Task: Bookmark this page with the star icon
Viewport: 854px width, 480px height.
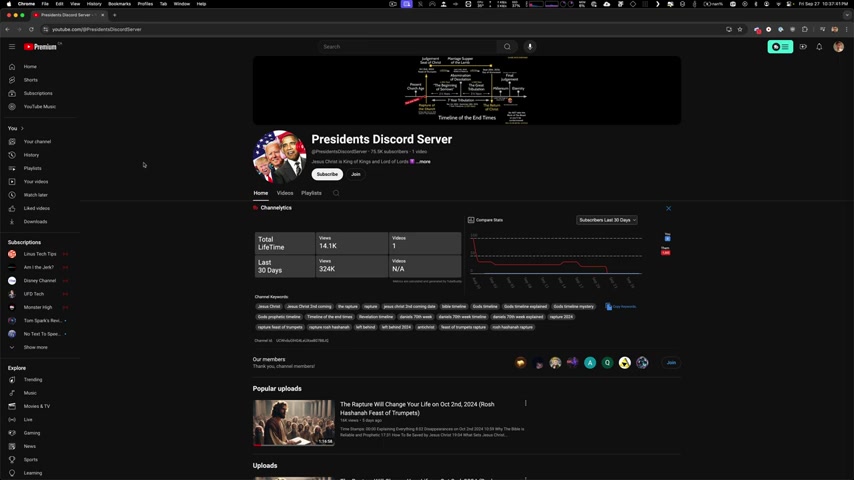Action: tap(740, 29)
